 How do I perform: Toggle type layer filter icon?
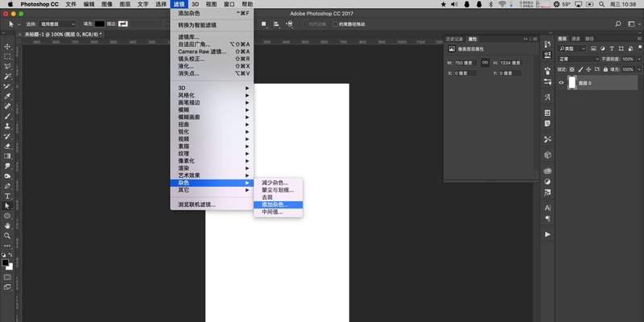coord(611,48)
